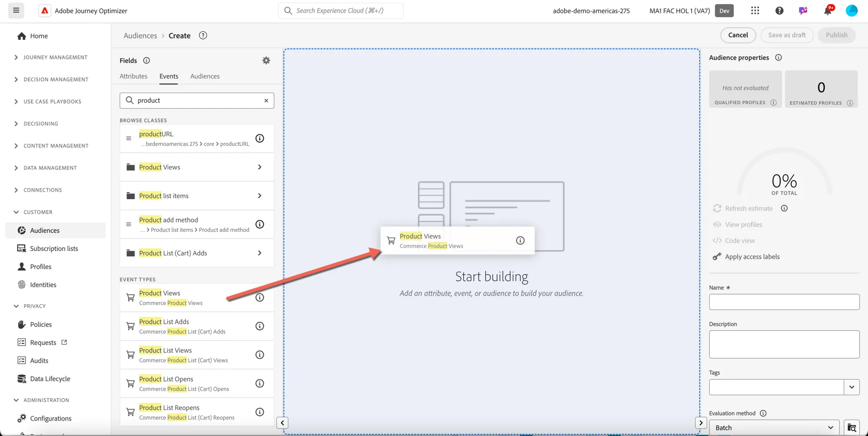Show info for Product List Adds event
The height and width of the screenshot is (436, 868).
(x=260, y=326)
